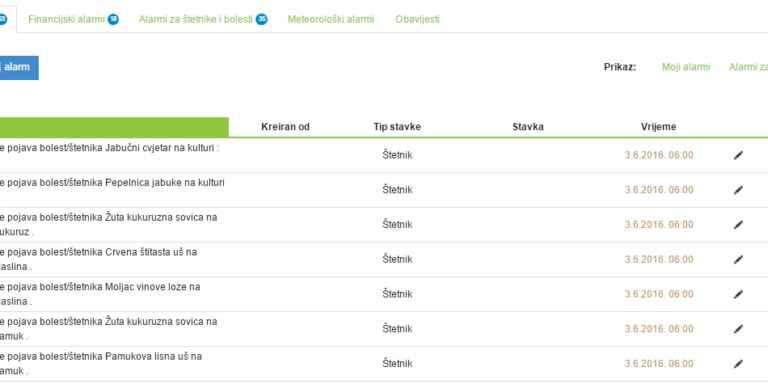Click pencil icon for Moljac vinove loze row

pyautogui.click(x=738, y=294)
